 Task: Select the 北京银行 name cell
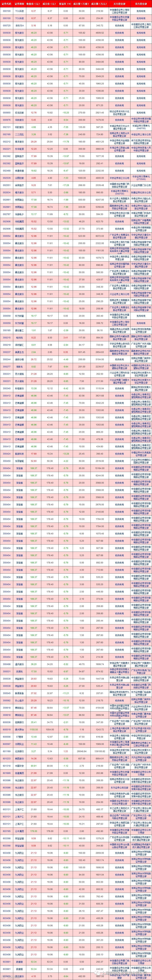[x=20, y=751]
